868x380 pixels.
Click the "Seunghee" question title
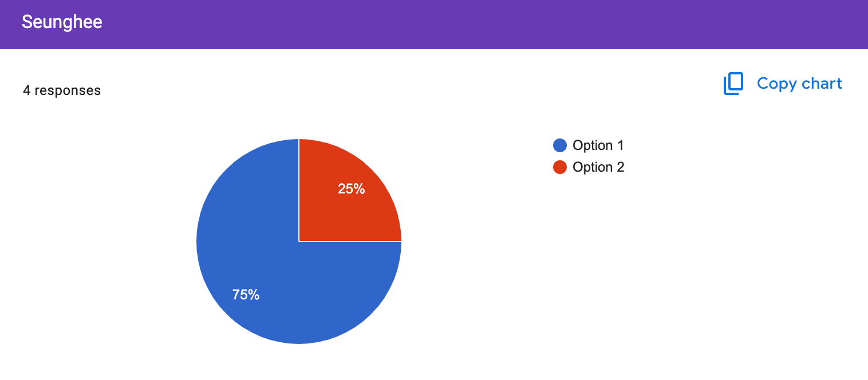(62, 22)
